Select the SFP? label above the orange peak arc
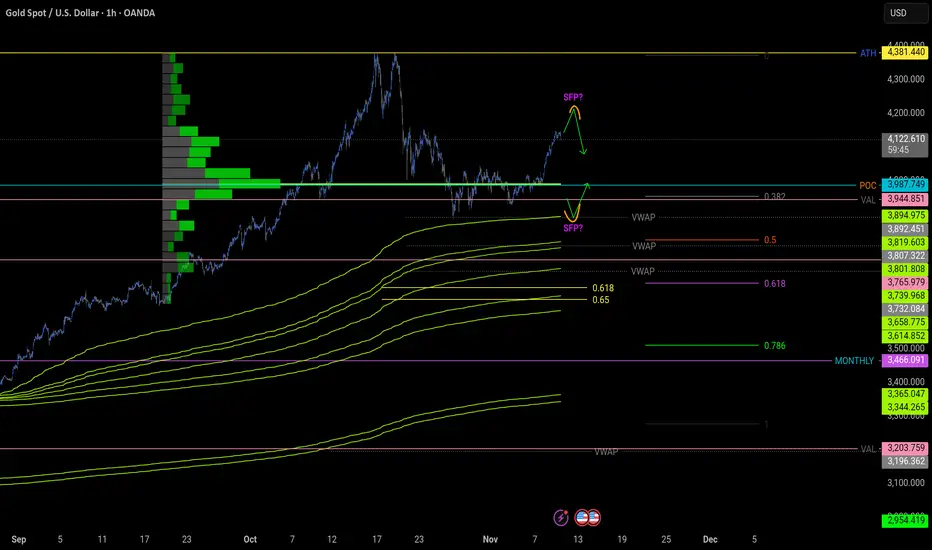 (x=573, y=97)
